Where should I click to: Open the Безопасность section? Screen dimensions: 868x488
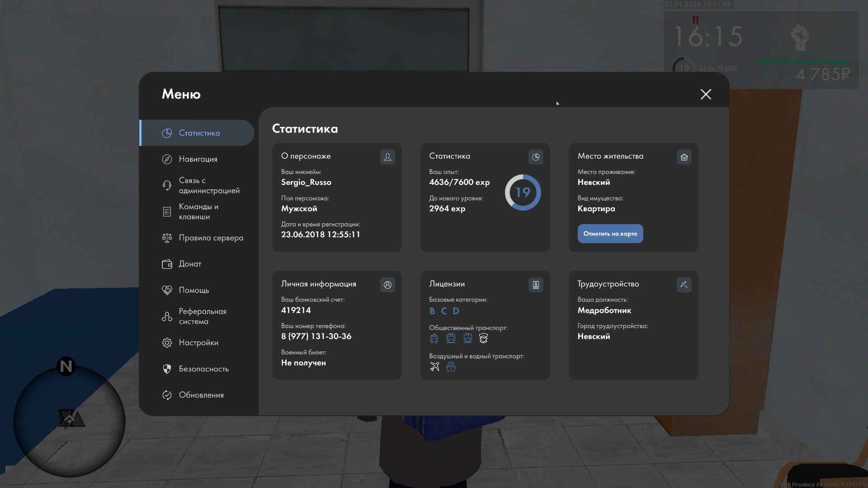pyautogui.click(x=203, y=369)
